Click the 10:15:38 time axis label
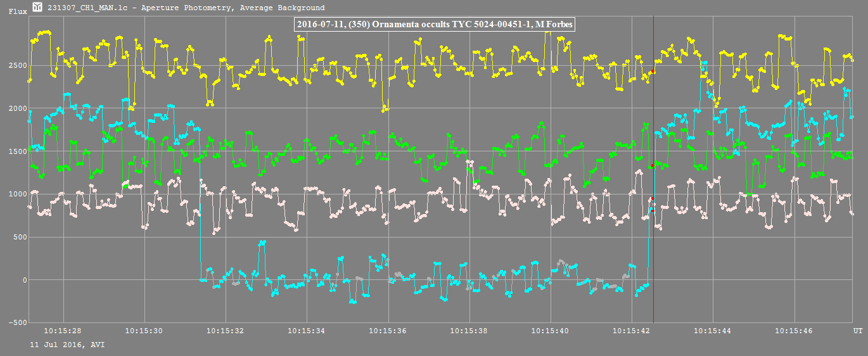 coord(469,331)
